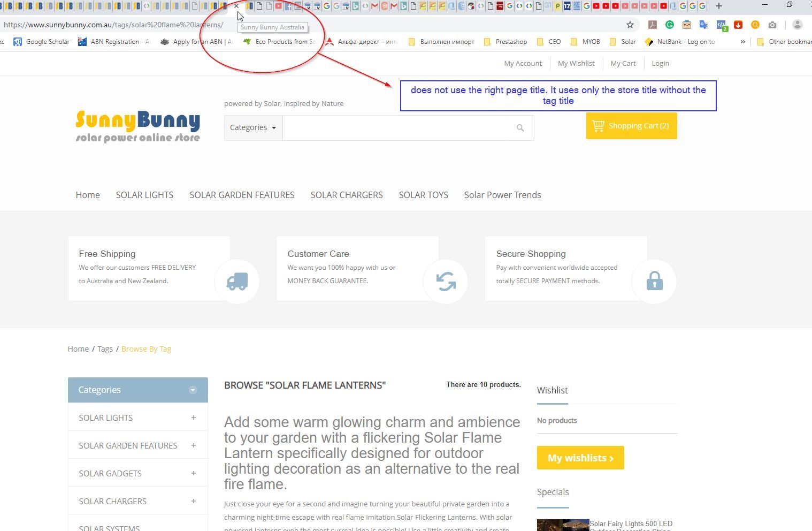The image size is (812, 531).
Task: Open the Google Scholar bookmark
Action: pos(41,42)
